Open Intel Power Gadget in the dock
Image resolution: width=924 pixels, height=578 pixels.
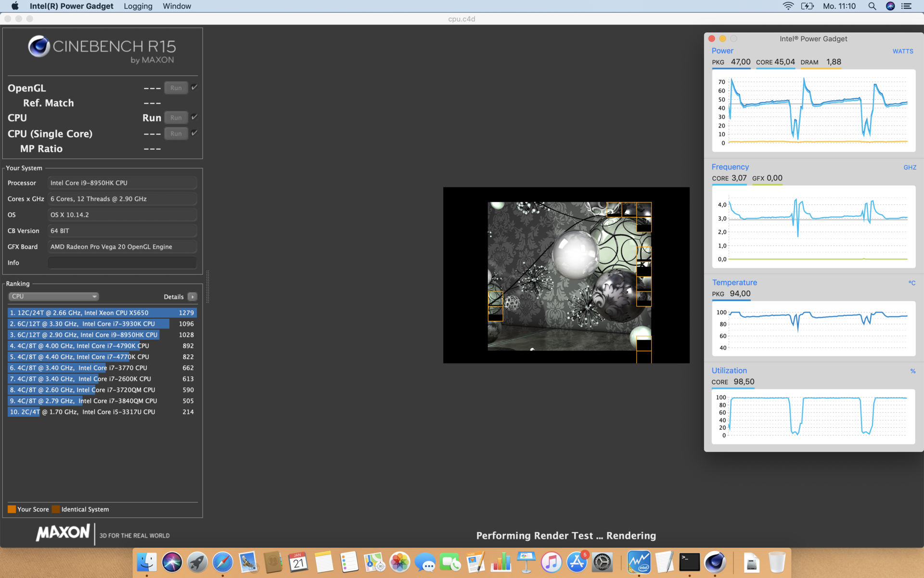[639, 562]
